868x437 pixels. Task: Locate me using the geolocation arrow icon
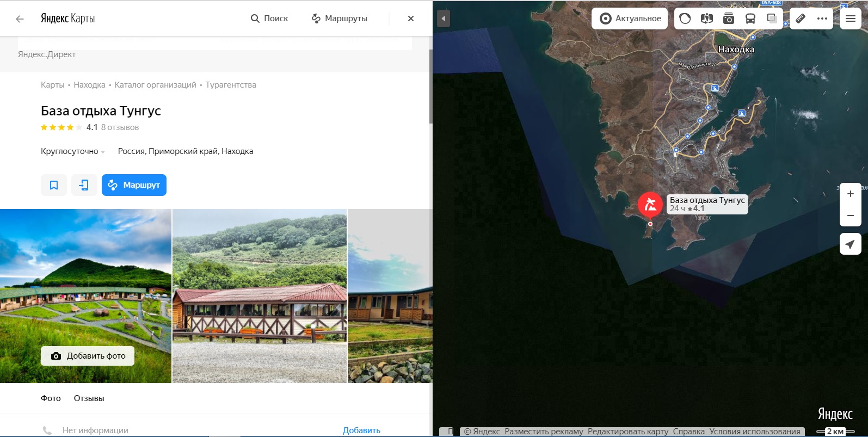pos(851,244)
